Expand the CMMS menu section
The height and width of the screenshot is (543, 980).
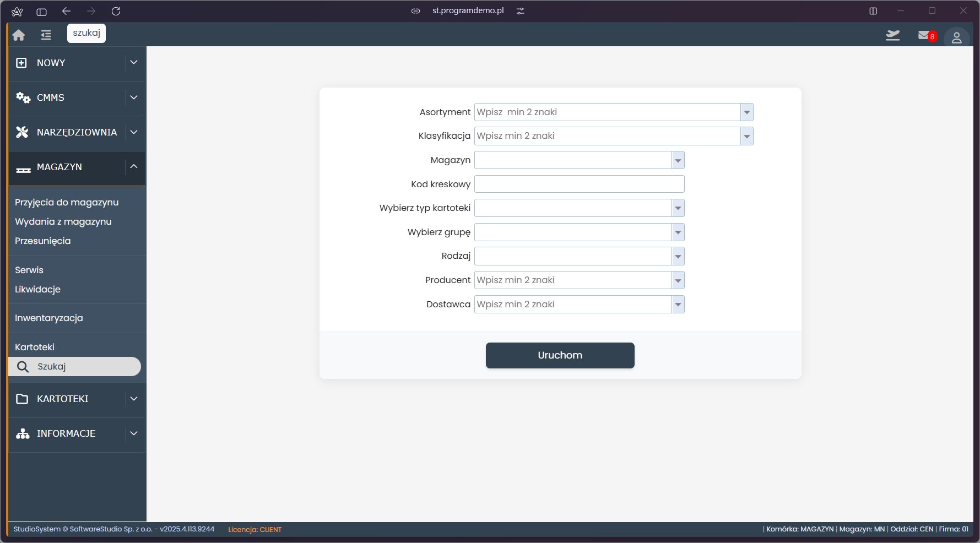[x=133, y=97]
